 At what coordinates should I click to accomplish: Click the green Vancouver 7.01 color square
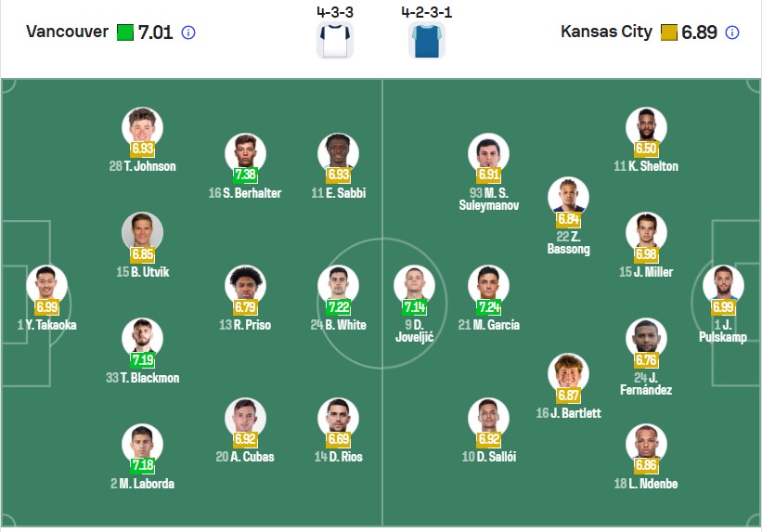(125, 32)
